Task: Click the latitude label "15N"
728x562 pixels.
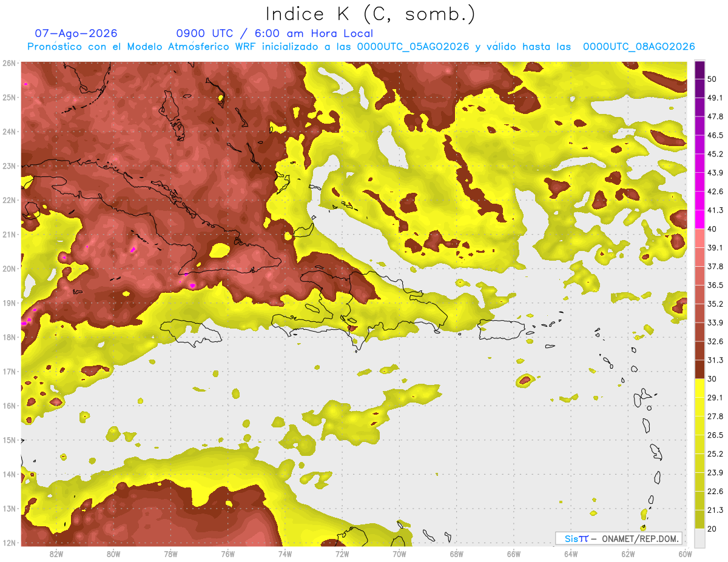Action: click(8, 440)
